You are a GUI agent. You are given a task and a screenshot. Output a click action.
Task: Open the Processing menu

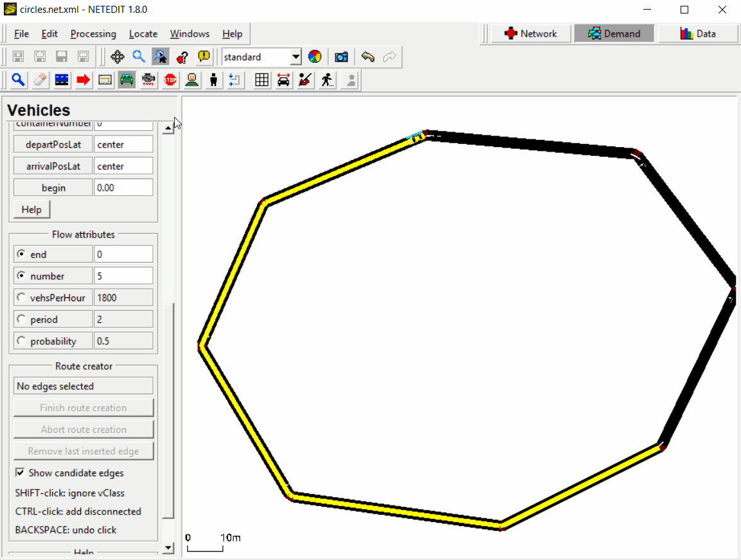(93, 34)
